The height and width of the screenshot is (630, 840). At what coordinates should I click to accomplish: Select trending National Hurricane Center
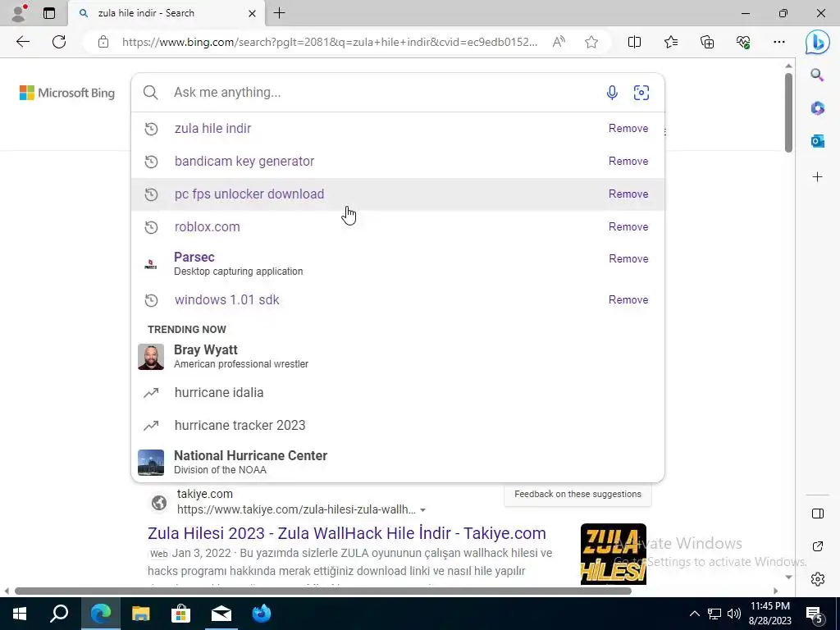click(398, 463)
